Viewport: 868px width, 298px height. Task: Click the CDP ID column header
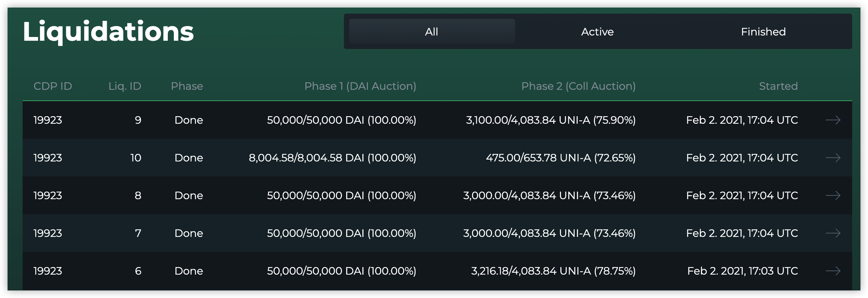coord(53,86)
